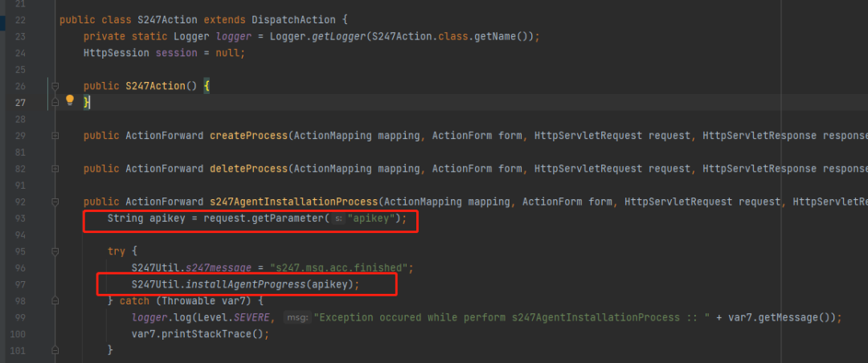868x363 pixels.
Task: Click the s247message field reference
Action: point(218,267)
